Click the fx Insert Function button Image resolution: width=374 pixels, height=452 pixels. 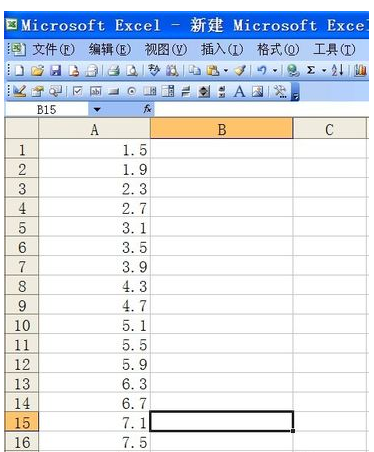click(147, 109)
